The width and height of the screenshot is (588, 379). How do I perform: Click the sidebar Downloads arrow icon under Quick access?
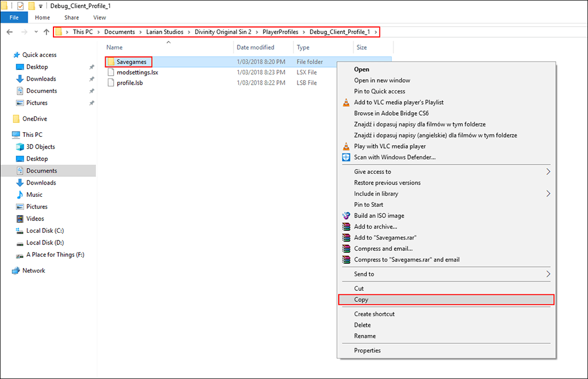tap(20, 79)
